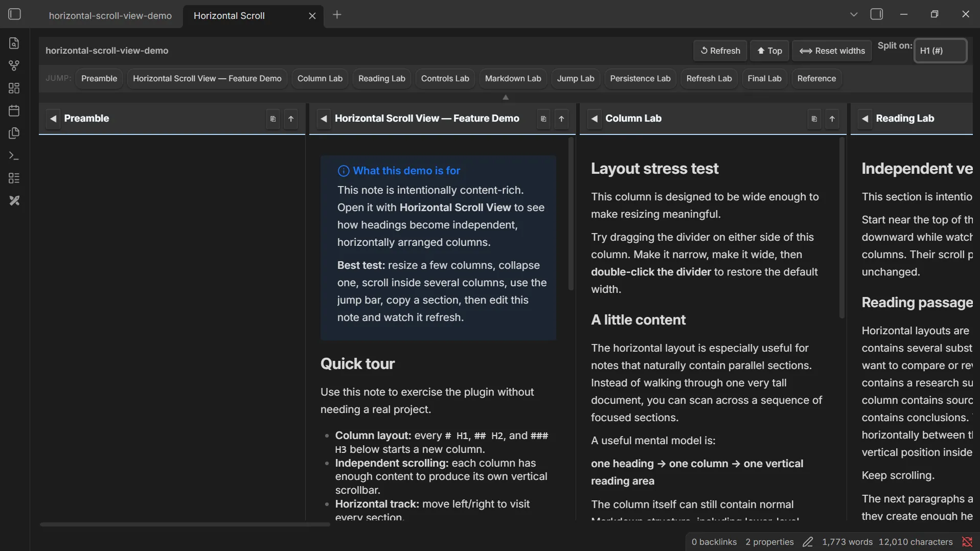The height and width of the screenshot is (551, 980).
Task: Collapse the Horizontal Scroll View — Feature Demo column
Action: coord(324,119)
